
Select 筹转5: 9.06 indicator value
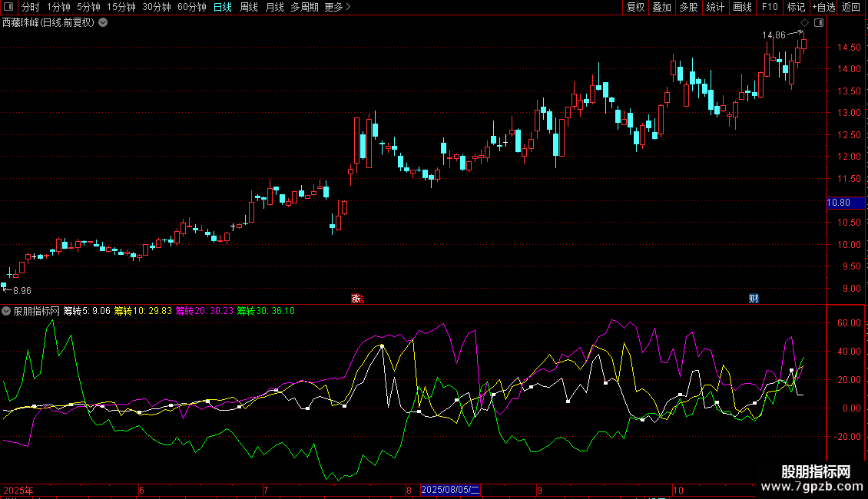click(87, 311)
